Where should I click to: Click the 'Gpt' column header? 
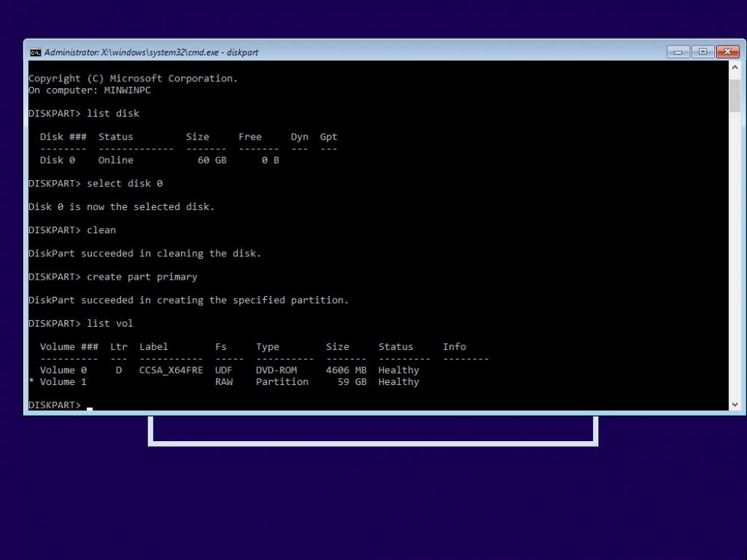329,137
